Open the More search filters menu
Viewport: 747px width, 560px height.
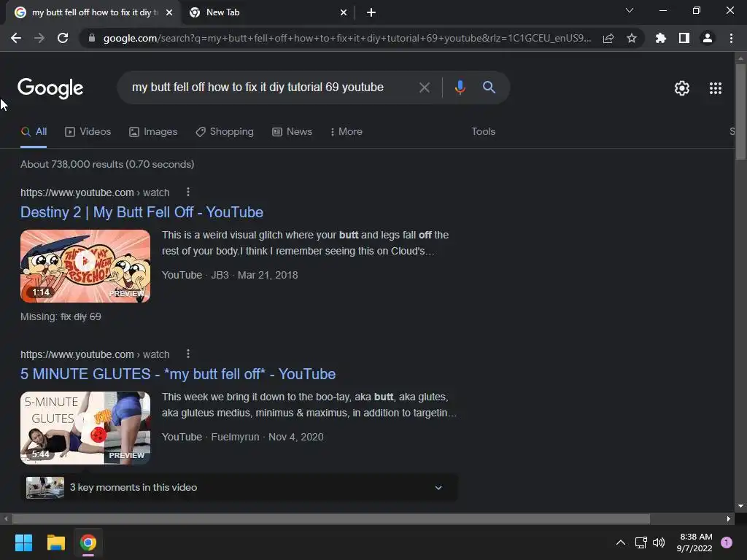pyautogui.click(x=347, y=131)
